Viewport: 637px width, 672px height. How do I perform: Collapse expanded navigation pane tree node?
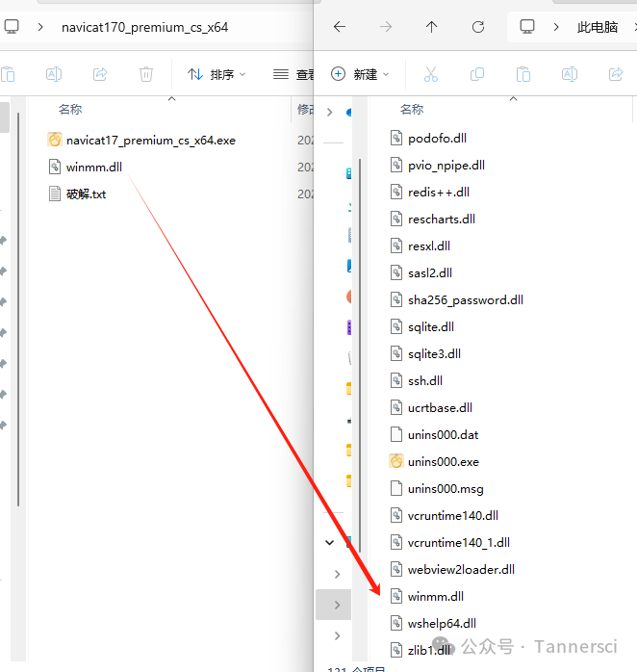pos(329,543)
